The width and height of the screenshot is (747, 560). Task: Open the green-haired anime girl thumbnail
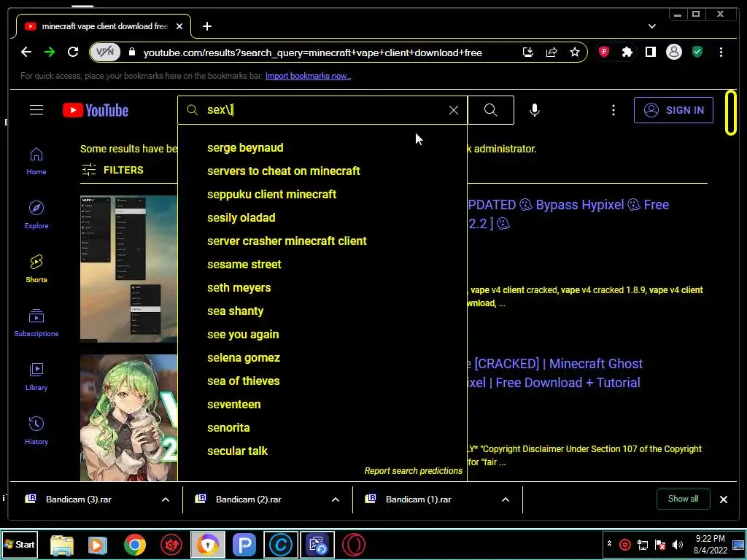point(128,418)
